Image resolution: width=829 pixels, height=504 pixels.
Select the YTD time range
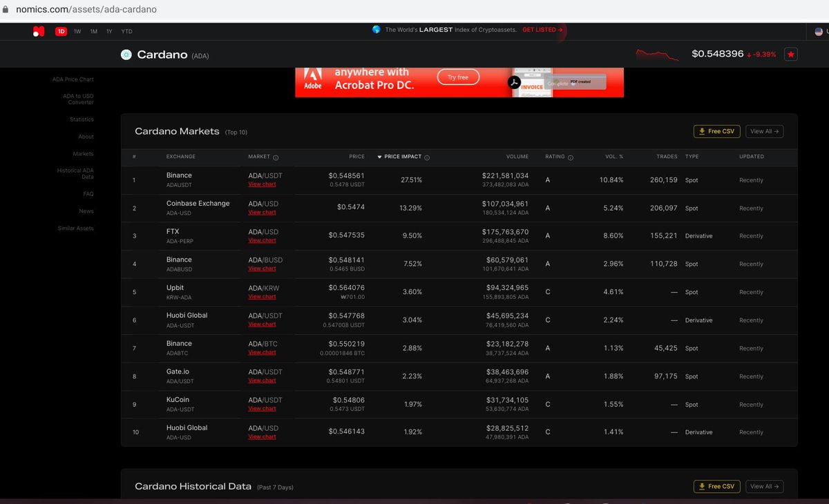tap(127, 31)
